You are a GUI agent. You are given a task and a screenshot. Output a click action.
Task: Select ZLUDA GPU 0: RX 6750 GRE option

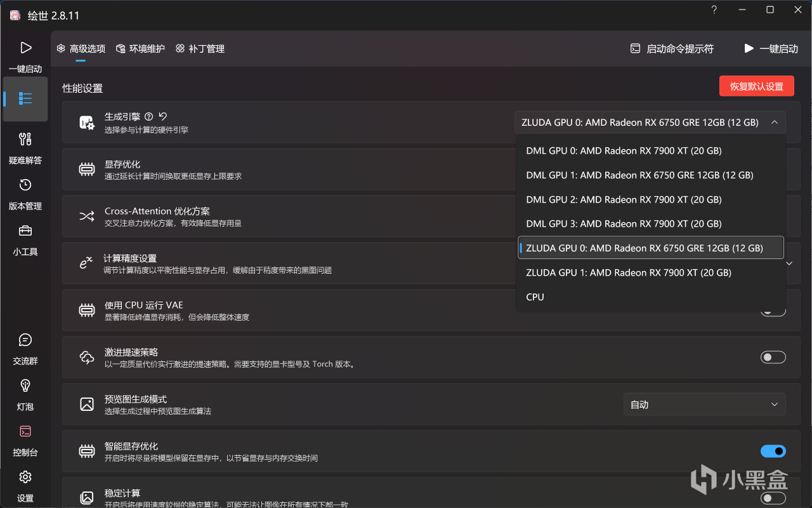point(651,248)
